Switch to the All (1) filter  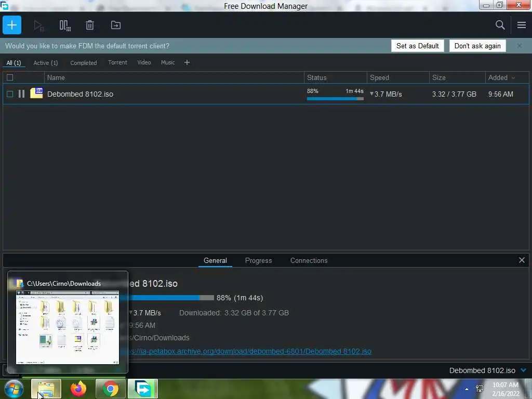[x=14, y=63]
